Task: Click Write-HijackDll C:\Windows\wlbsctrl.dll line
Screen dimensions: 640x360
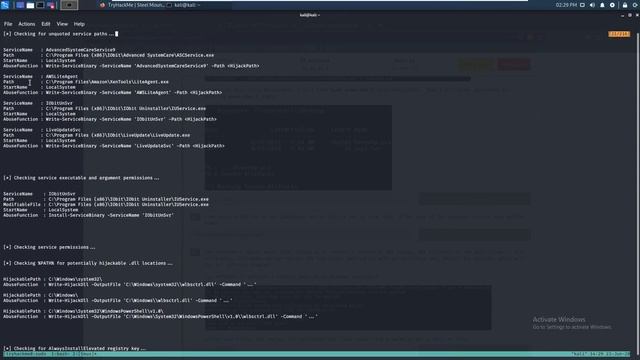Action: (118, 300)
